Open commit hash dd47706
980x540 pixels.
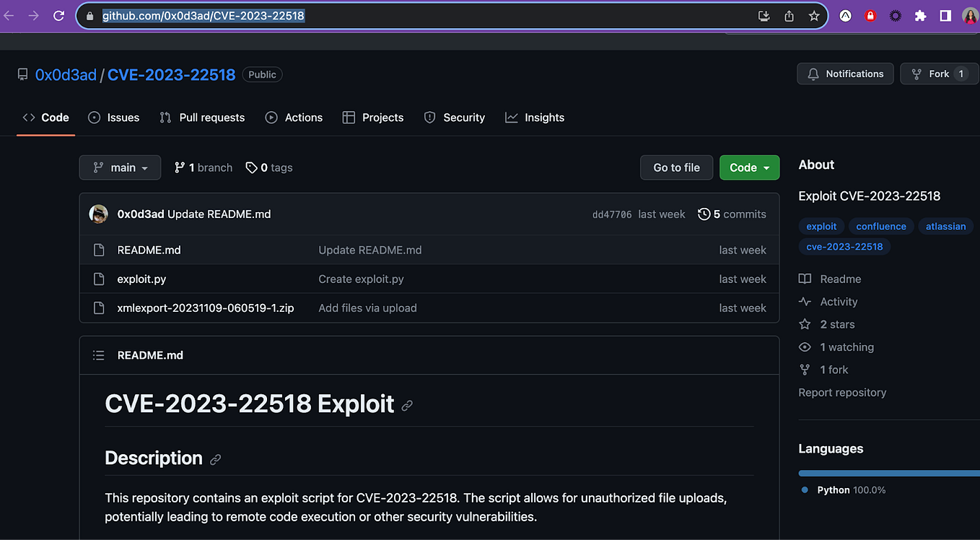point(612,214)
